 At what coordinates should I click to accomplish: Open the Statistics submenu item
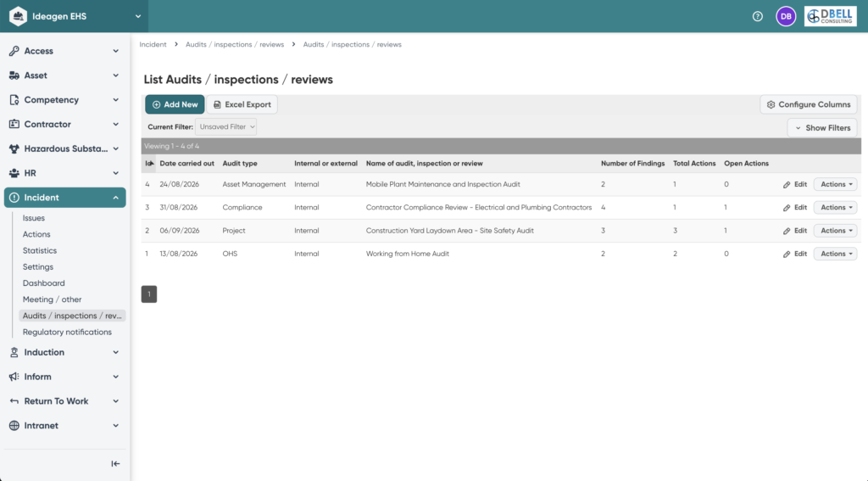point(40,250)
